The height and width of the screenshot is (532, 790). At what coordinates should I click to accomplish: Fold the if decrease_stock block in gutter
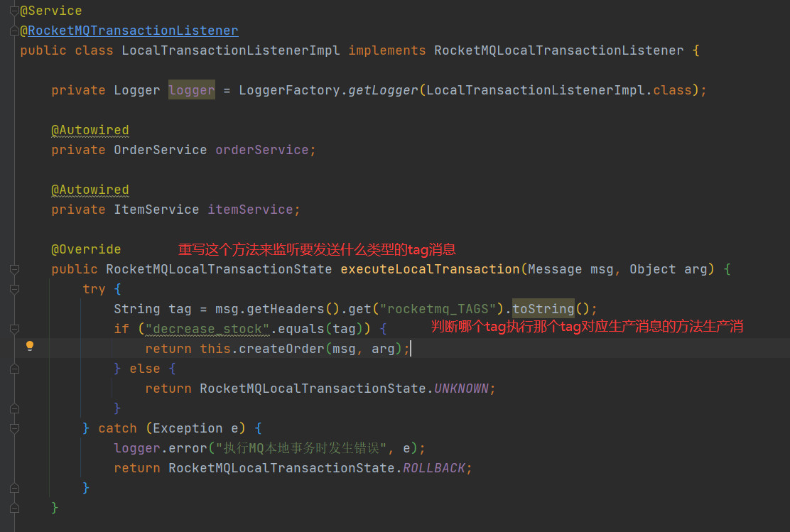15,329
